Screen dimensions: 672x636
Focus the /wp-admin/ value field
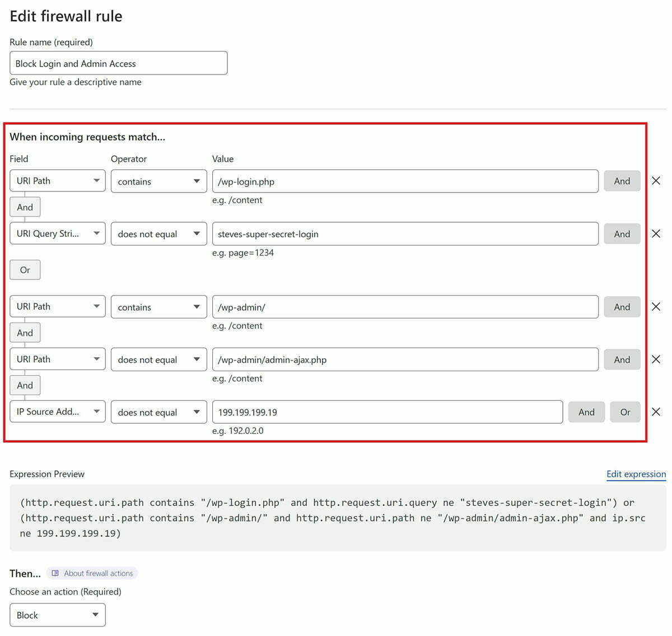[405, 307]
